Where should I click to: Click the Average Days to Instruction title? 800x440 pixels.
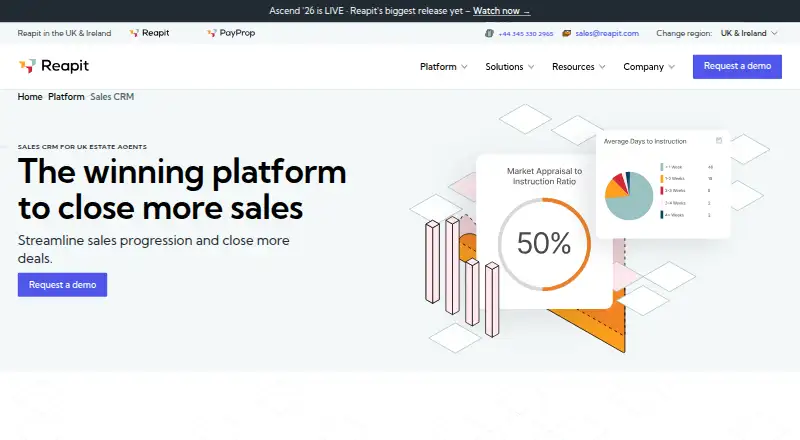[x=645, y=141]
